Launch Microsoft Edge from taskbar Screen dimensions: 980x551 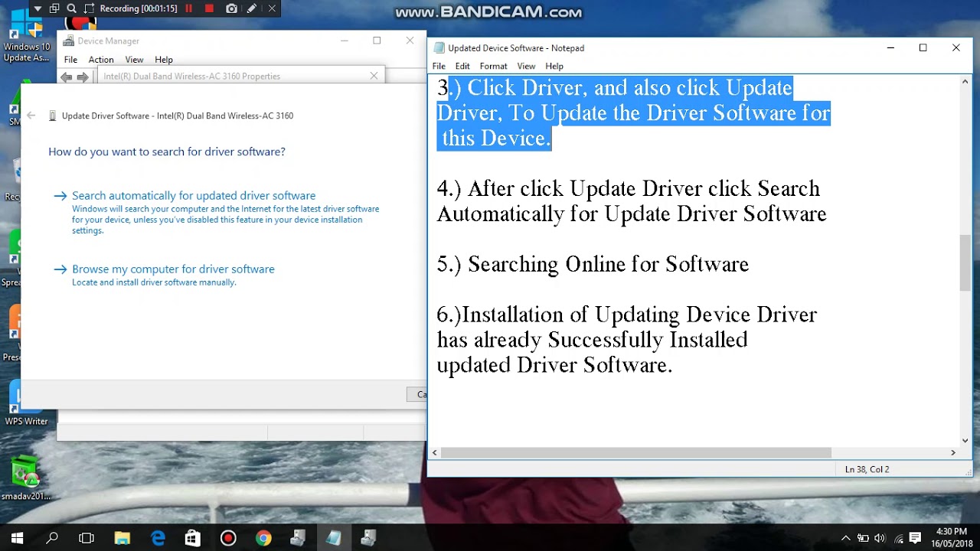[x=158, y=538]
